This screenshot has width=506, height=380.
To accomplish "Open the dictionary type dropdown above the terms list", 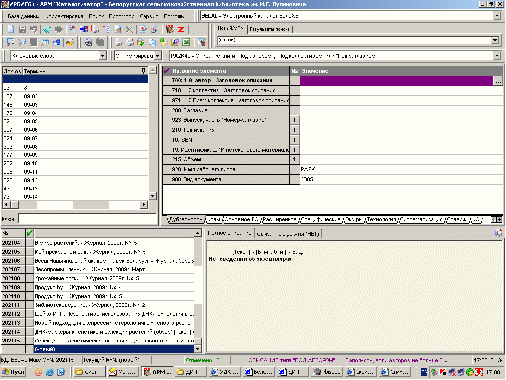I will point(103,56).
